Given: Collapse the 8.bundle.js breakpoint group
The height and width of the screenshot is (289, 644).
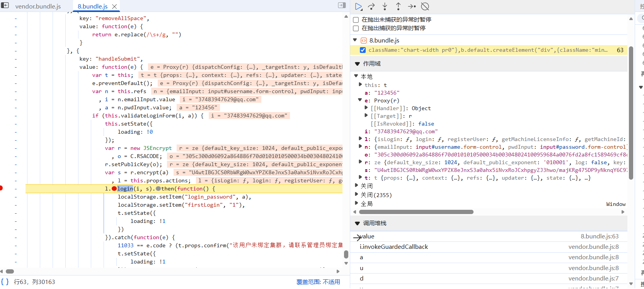Looking at the screenshot, I should [355, 40].
